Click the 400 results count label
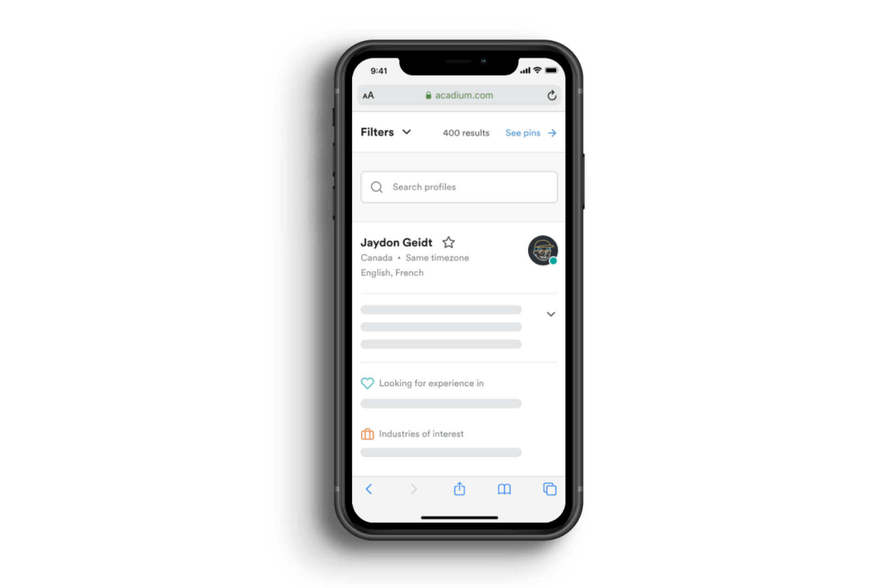The height and width of the screenshot is (588, 882). (x=464, y=133)
